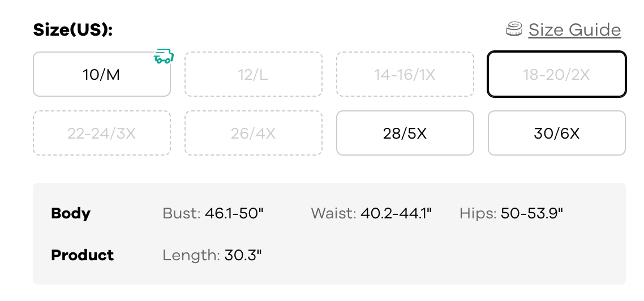Click the tape measure icon
Viewport: 644px width, 301px height.
click(x=514, y=29)
